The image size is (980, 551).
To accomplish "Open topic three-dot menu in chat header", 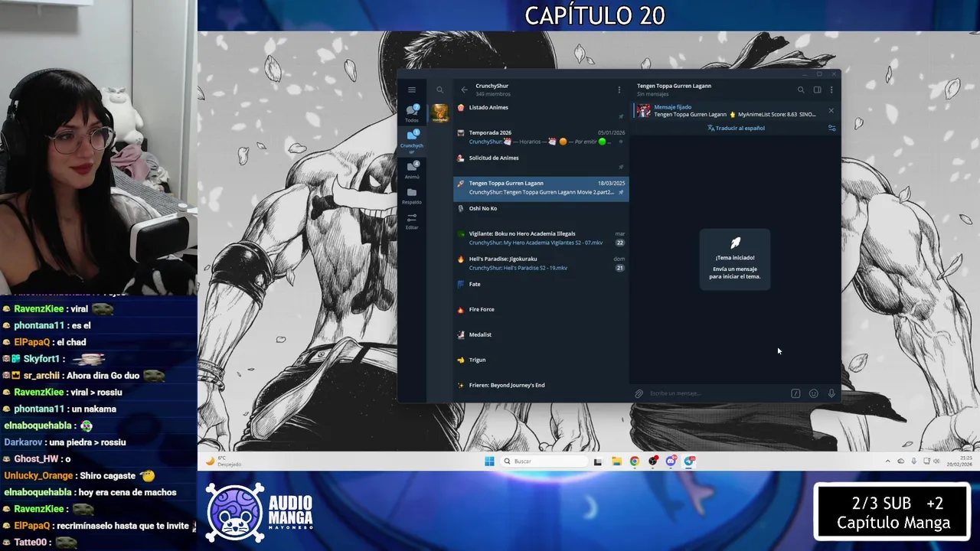I will pos(831,90).
